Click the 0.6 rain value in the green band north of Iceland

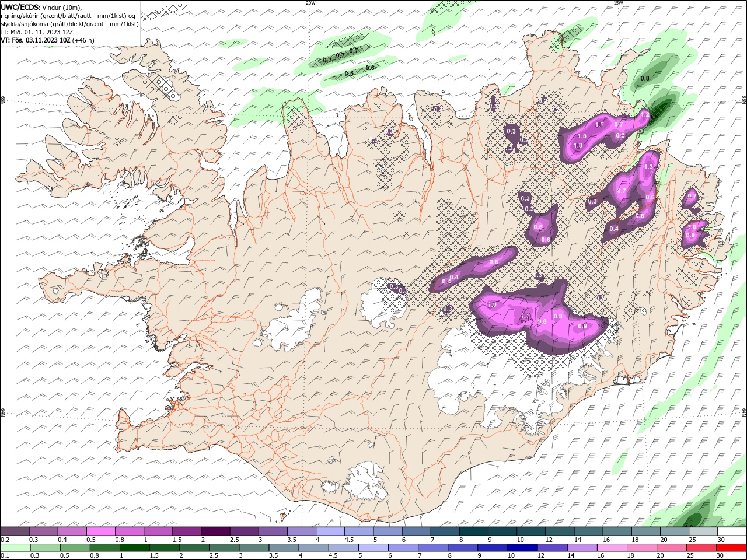pos(370,68)
